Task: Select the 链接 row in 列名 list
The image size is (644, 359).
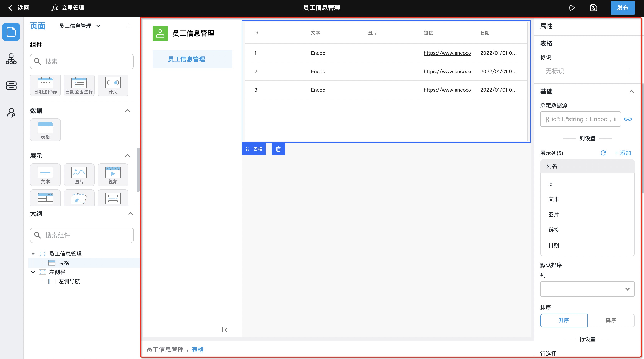Action: tap(587, 230)
